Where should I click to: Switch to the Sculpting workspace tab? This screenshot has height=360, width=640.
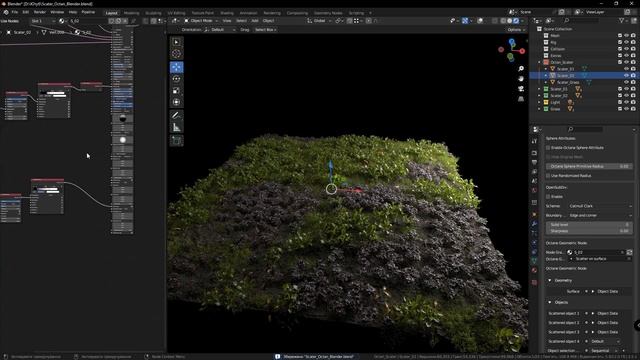[x=153, y=13]
